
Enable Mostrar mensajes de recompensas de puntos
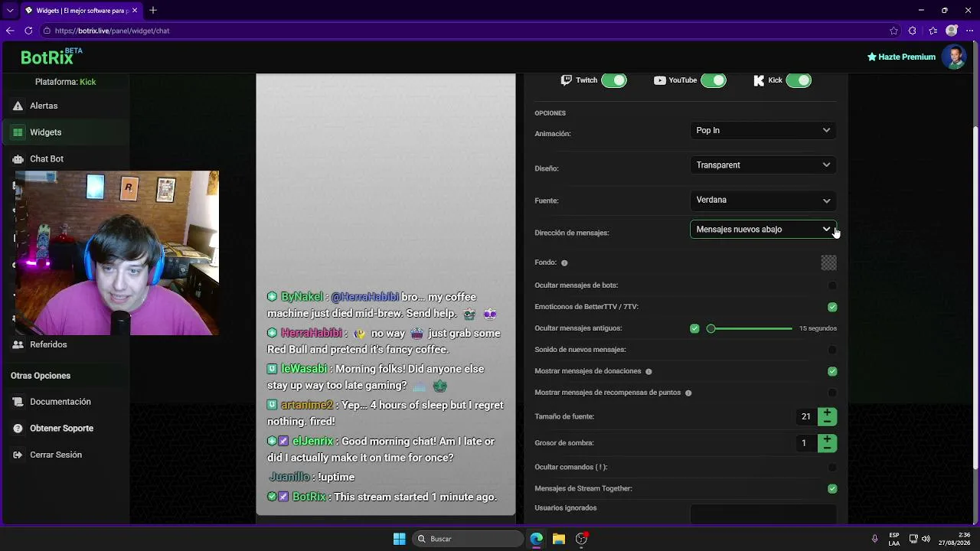tap(832, 393)
